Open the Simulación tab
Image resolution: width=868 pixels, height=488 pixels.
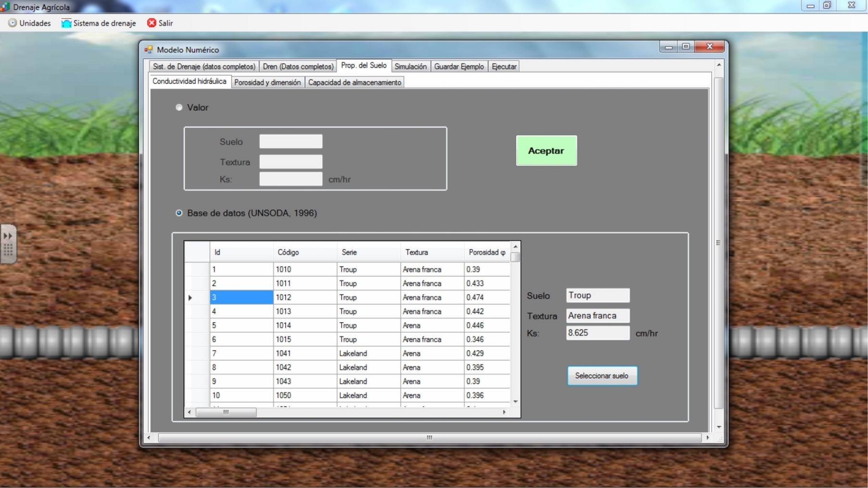(410, 66)
